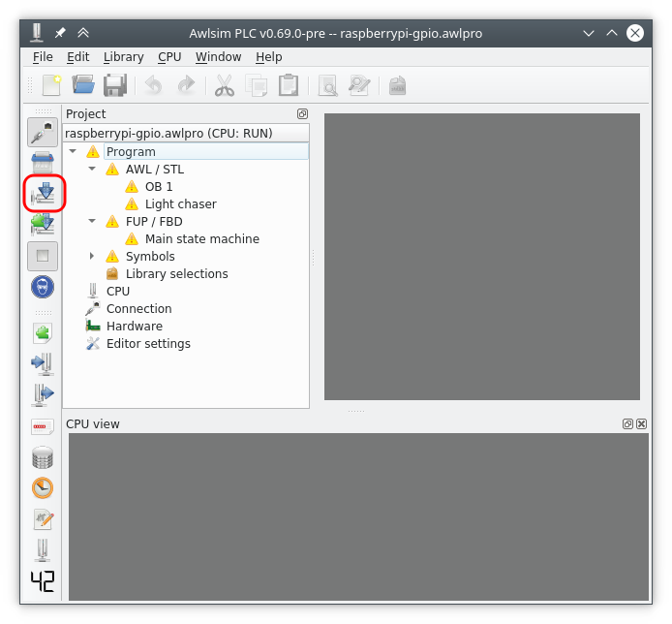Click the Awlsim application icon in title bar
This screenshot has height=624, width=672.
[x=37, y=33]
